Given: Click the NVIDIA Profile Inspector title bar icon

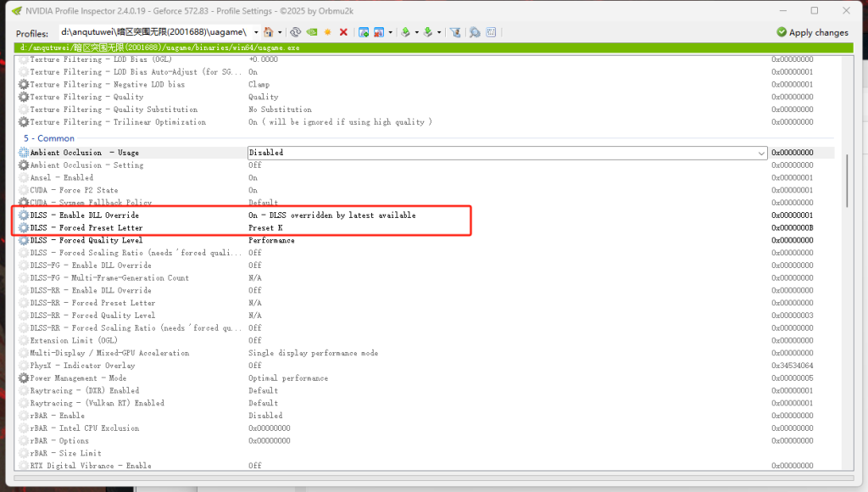Looking at the screenshot, I should (x=17, y=10).
